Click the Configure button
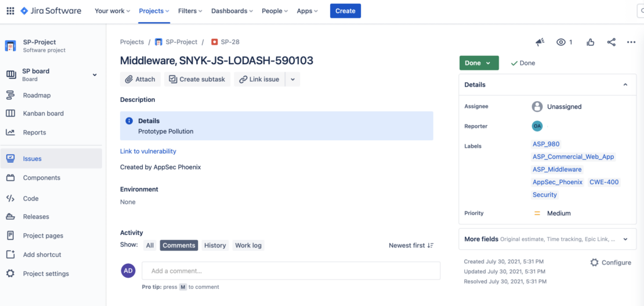The height and width of the screenshot is (306, 644). click(x=611, y=263)
